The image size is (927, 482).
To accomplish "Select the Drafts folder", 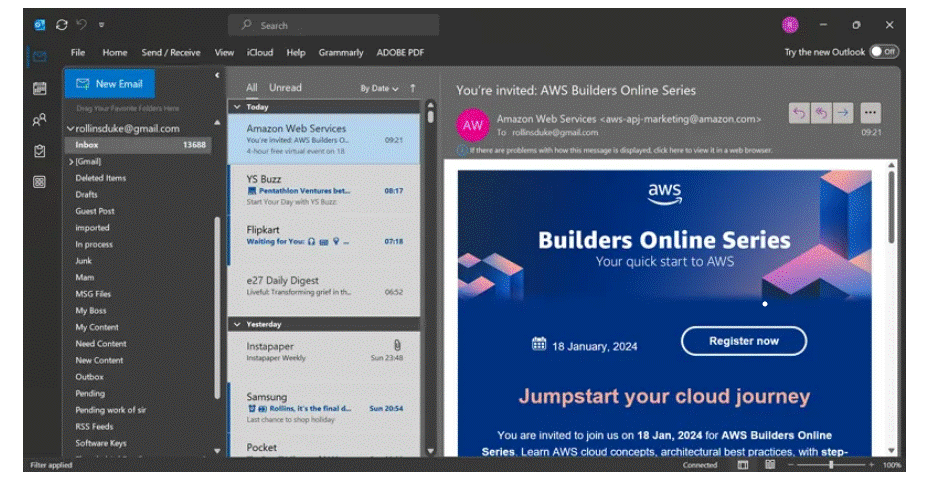I will [86, 195].
